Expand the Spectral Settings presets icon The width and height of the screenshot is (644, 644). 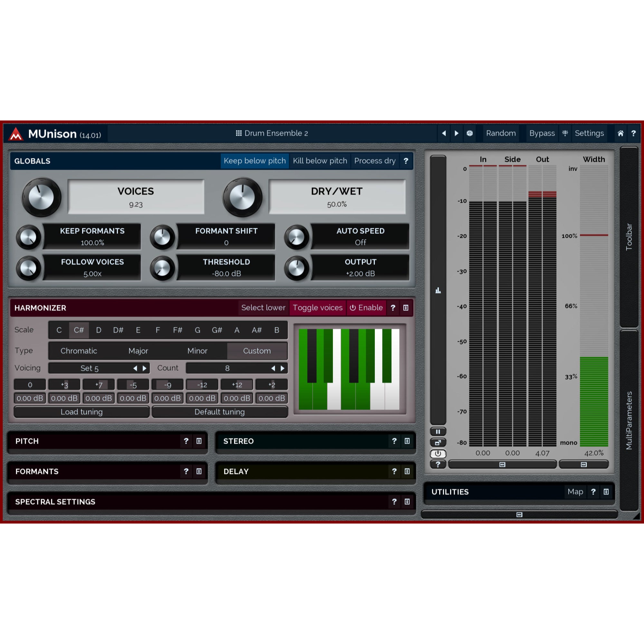pos(407,502)
